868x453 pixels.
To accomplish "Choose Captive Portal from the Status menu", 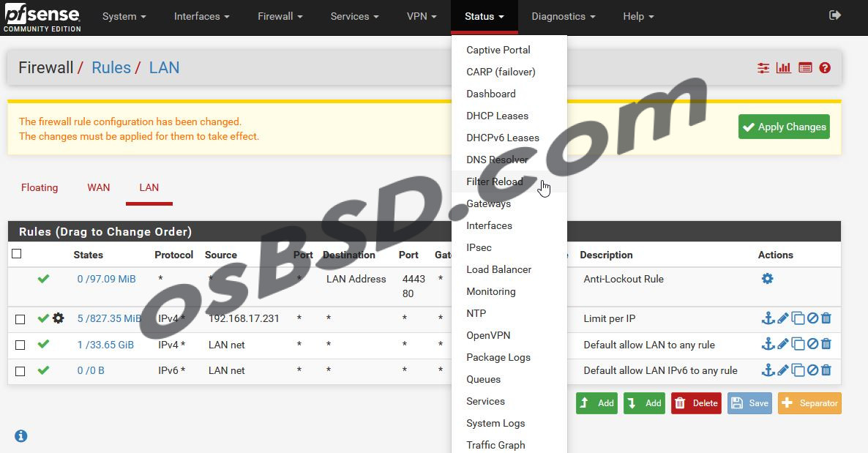I will click(x=498, y=50).
